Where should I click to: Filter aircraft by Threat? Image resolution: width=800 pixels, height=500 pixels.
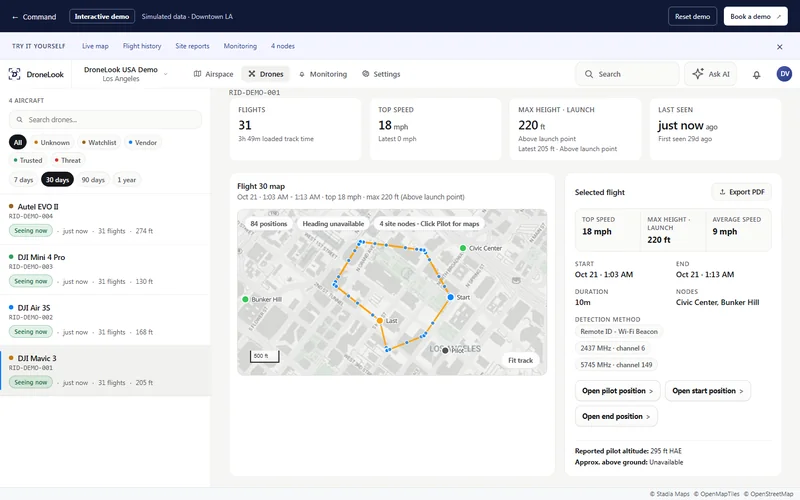pos(67,160)
